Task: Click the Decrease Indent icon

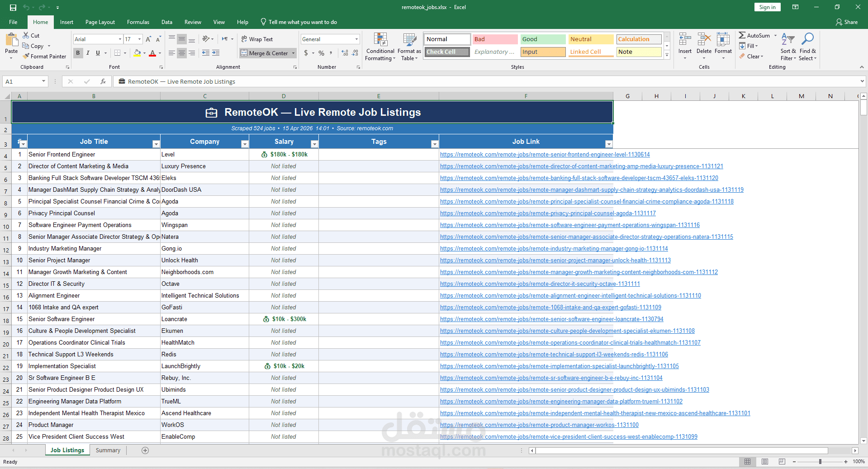Action: pos(205,53)
